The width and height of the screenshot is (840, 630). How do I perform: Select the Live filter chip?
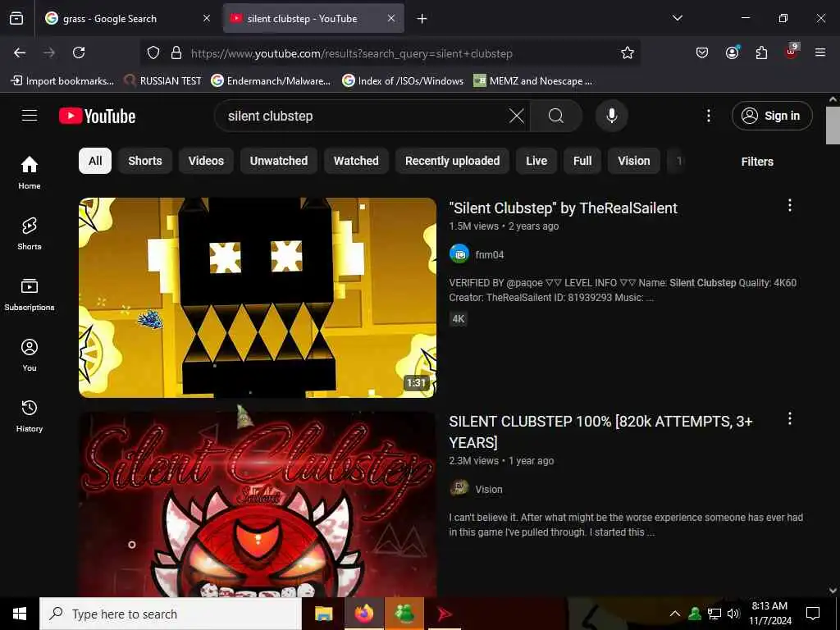point(536,161)
